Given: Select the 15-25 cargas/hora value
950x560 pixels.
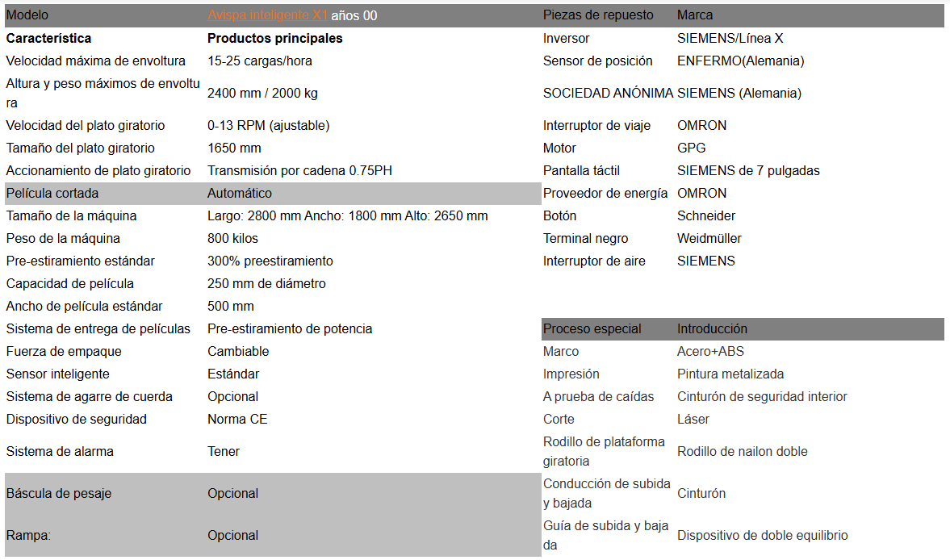Looking at the screenshot, I should click(x=259, y=61).
